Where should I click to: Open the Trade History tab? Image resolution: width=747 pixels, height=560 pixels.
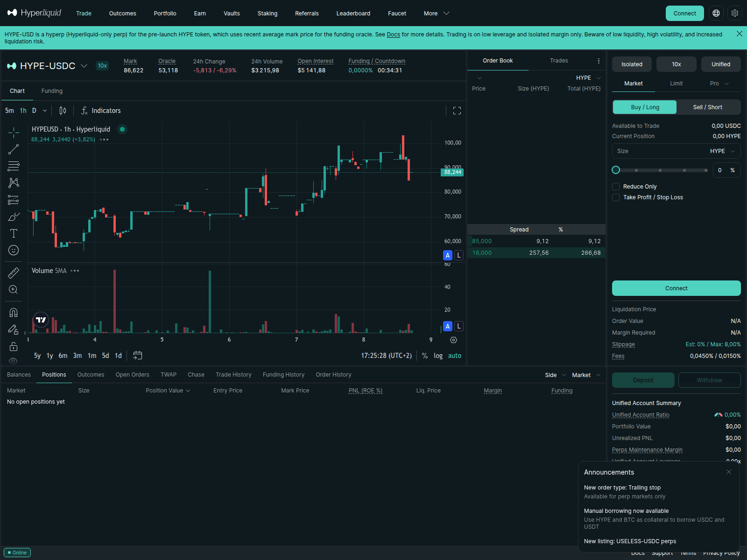coord(233,375)
